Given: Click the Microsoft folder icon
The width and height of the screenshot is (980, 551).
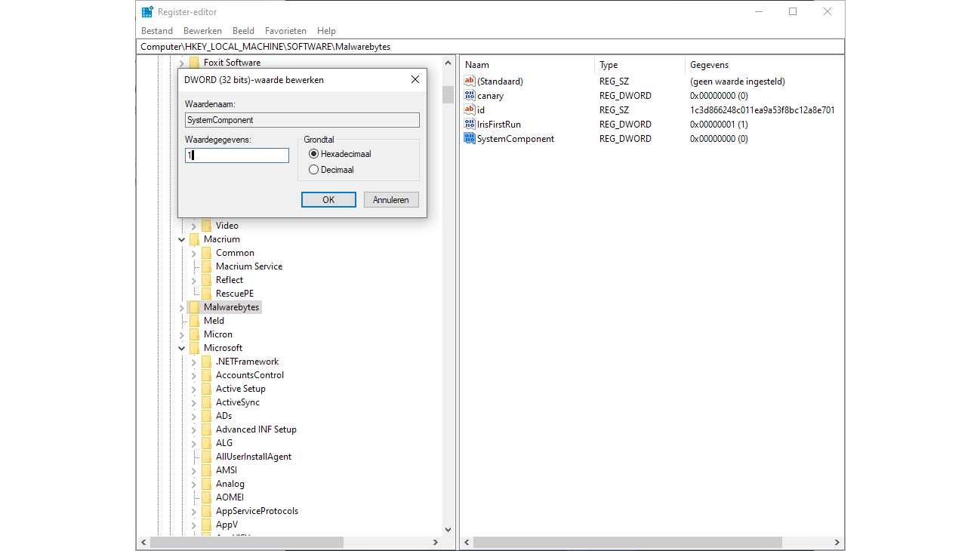Looking at the screenshot, I should pos(194,348).
